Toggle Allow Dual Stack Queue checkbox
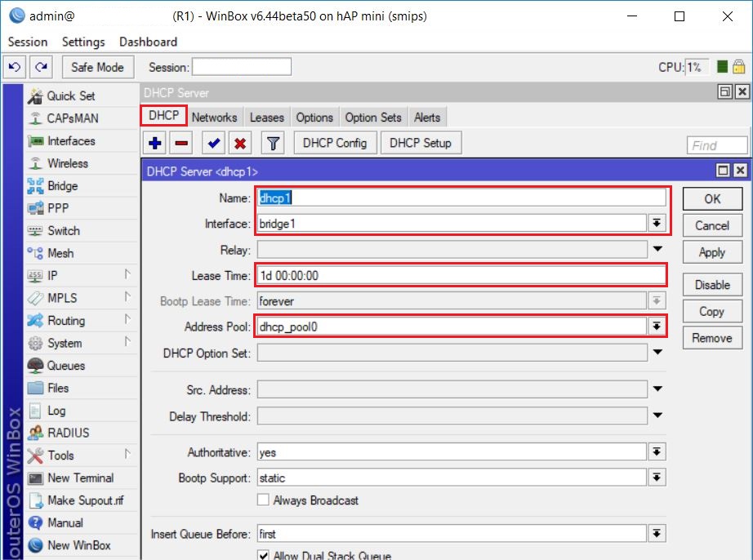 point(263,555)
